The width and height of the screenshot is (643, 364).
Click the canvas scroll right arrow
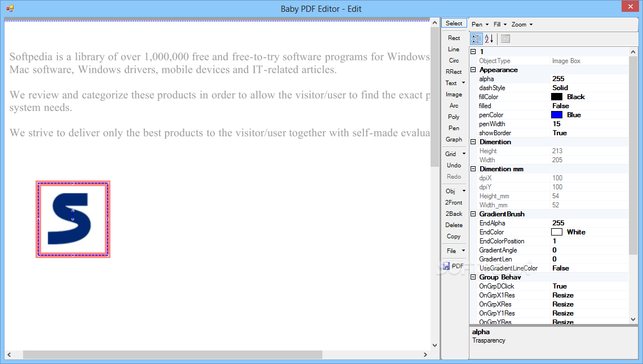tap(425, 354)
